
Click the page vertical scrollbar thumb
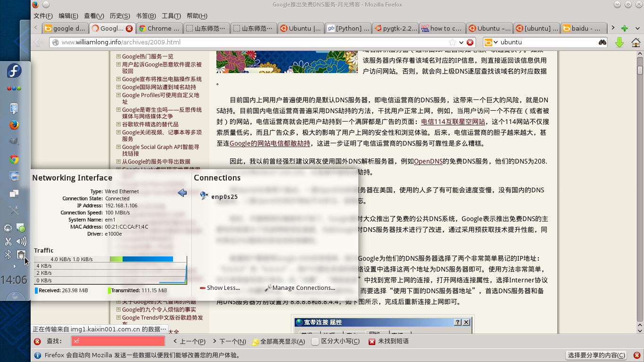640,70
